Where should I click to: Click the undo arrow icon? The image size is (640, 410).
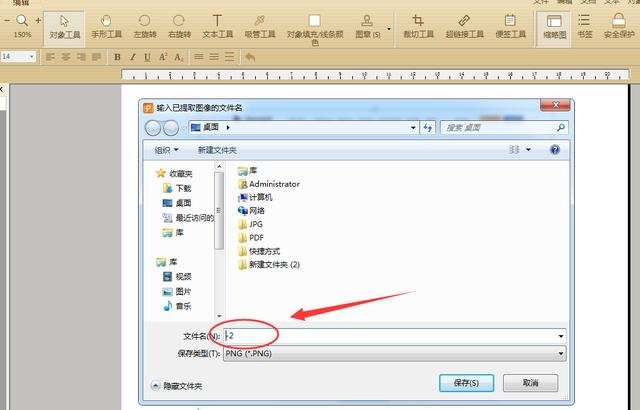click(x=250, y=57)
